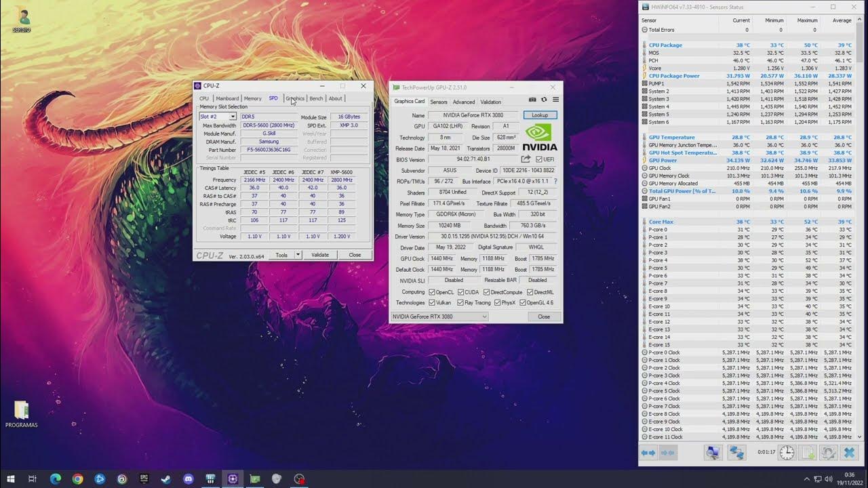Open the Windows Start menu
The height and width of the screenshot is (488, 868).
11,479
